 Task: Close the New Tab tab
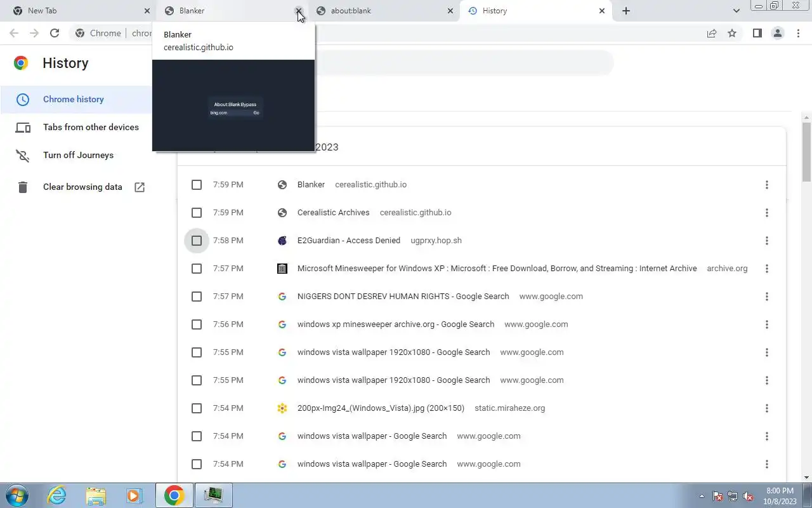pyautogui.click(x=147, y=11)
